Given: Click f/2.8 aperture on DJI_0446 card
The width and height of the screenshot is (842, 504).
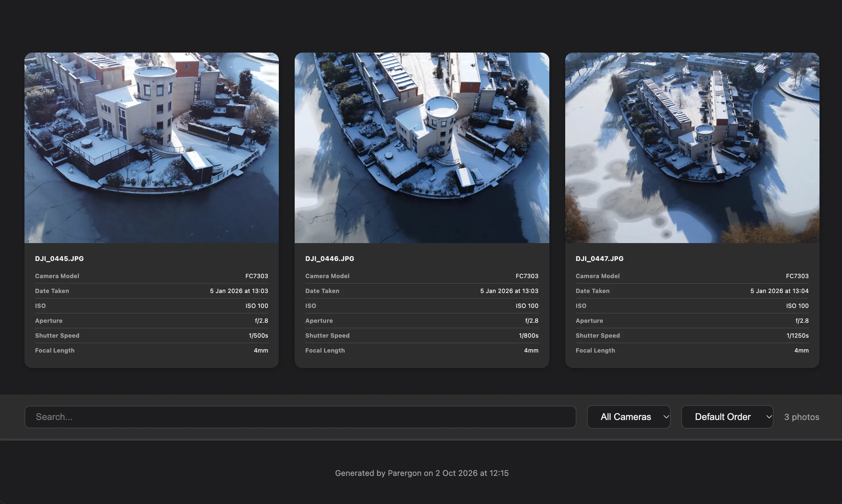Looking at the screenshot, I should click(x=532, y=320).
